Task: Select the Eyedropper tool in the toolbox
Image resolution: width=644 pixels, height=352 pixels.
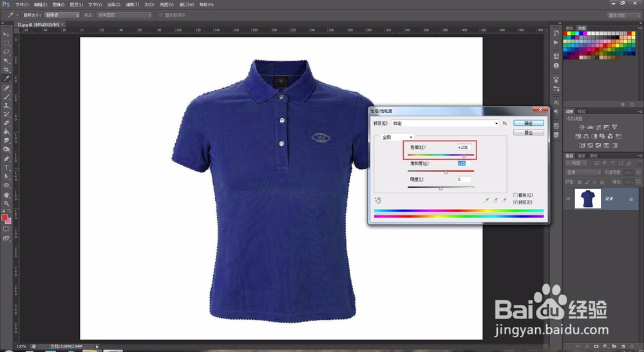Action: [x=6, y=79]
